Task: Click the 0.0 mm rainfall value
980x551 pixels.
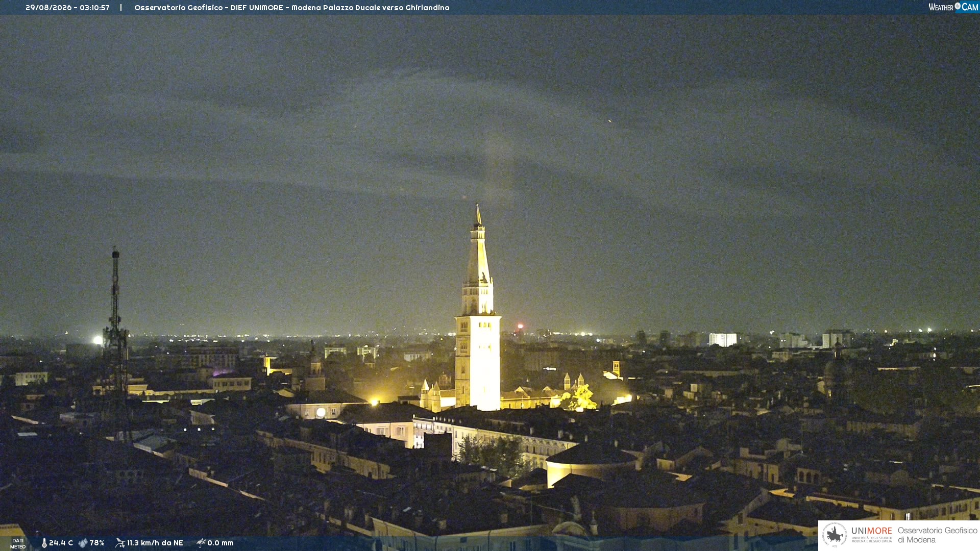Action: [x=220, y=543]
